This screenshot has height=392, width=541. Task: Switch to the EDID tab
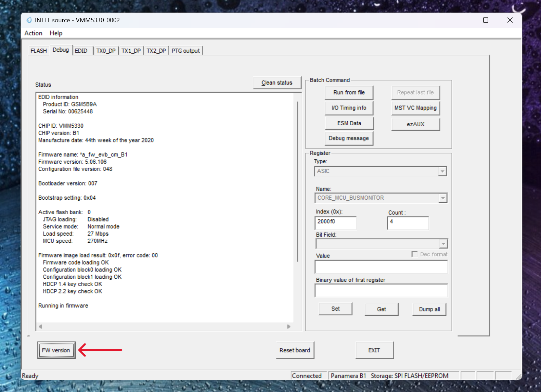tap(81, 51)
